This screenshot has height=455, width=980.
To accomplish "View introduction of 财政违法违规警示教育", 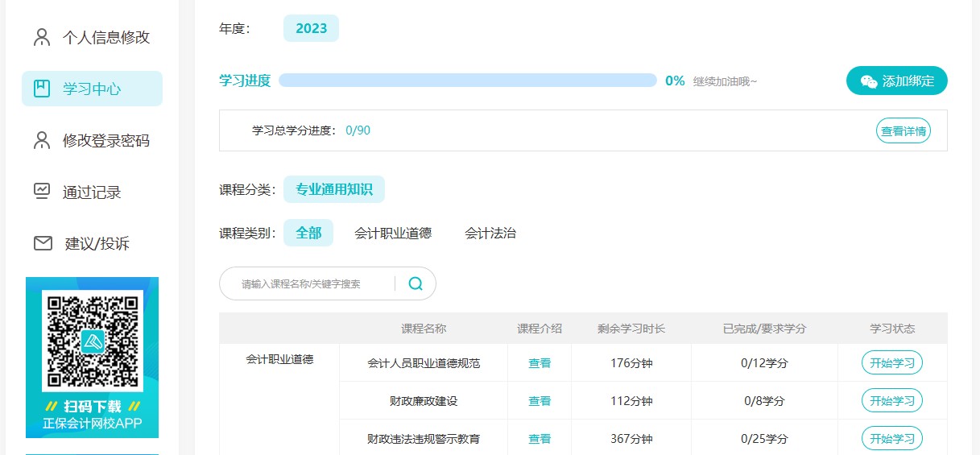I will [540, 439].
